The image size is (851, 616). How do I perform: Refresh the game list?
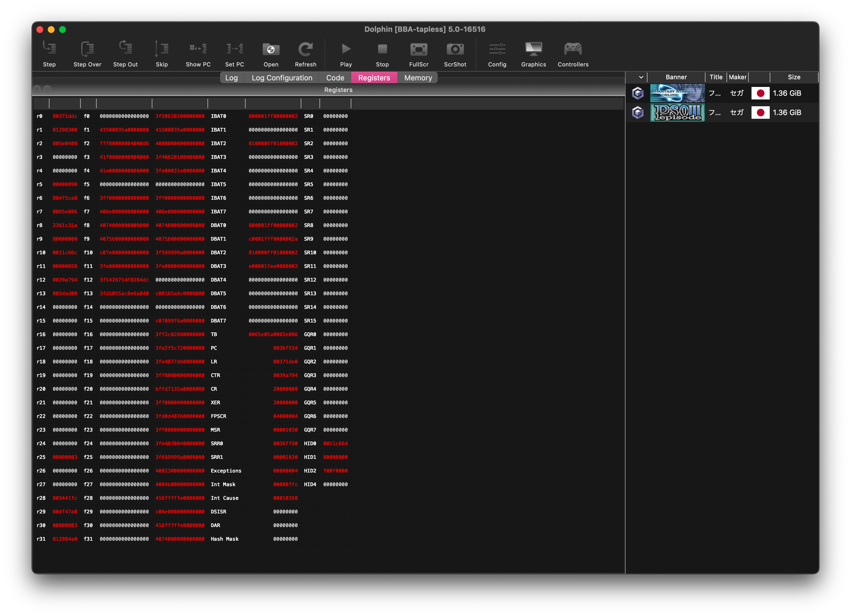pyautogui.click(x=306, y=49)
